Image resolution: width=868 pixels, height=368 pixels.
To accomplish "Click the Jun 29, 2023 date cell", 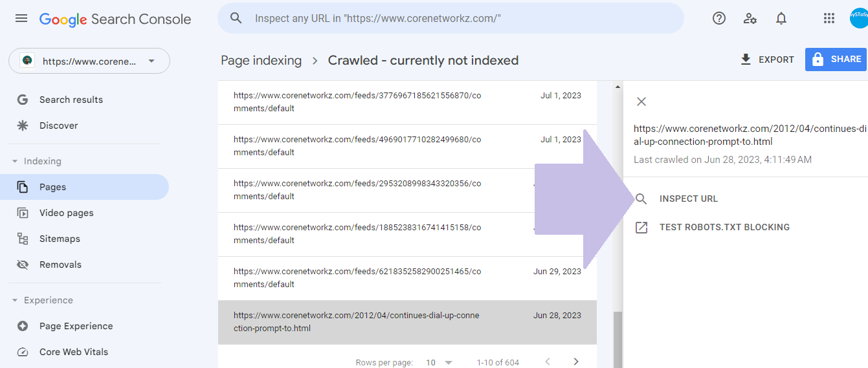I will point(557,272).
